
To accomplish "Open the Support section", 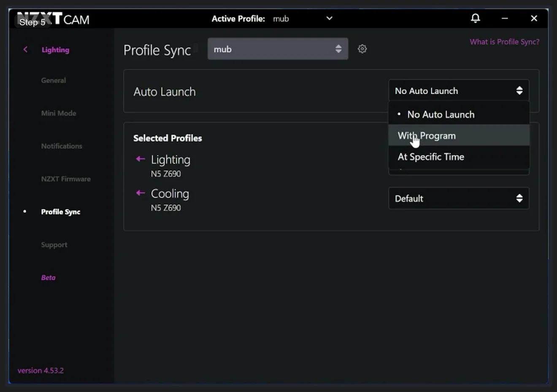I will pyautogui.click(x=54, y=244).
